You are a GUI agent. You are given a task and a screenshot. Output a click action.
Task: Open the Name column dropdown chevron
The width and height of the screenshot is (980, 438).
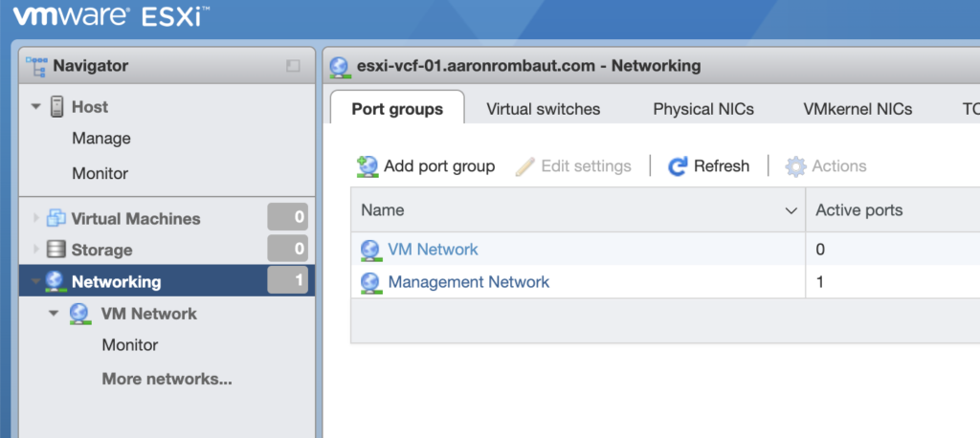(791, 210)
